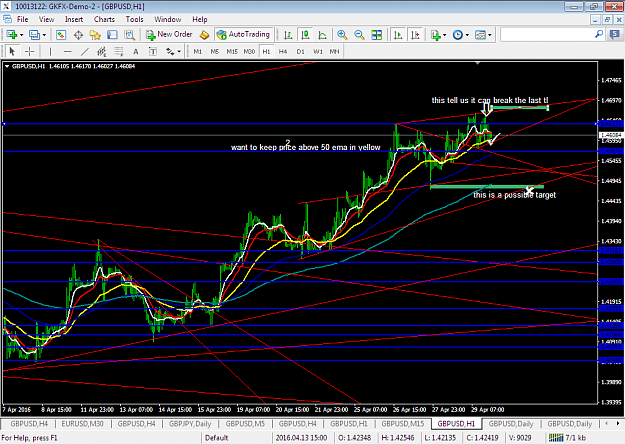Select the Crosshair tool

29,51
